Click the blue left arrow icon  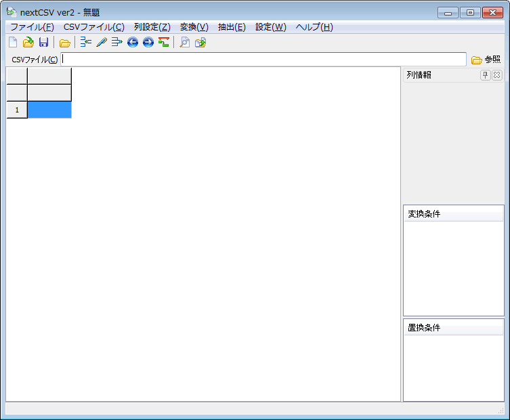coord(133,43)
